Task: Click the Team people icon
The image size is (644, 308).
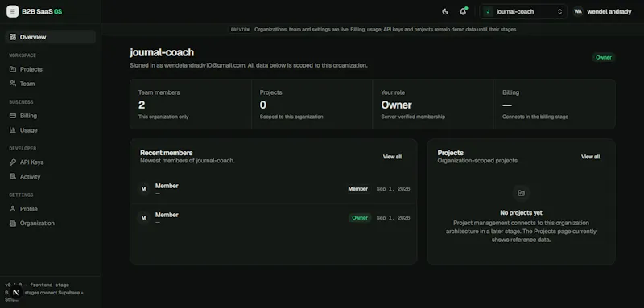Action: point(13,84)
